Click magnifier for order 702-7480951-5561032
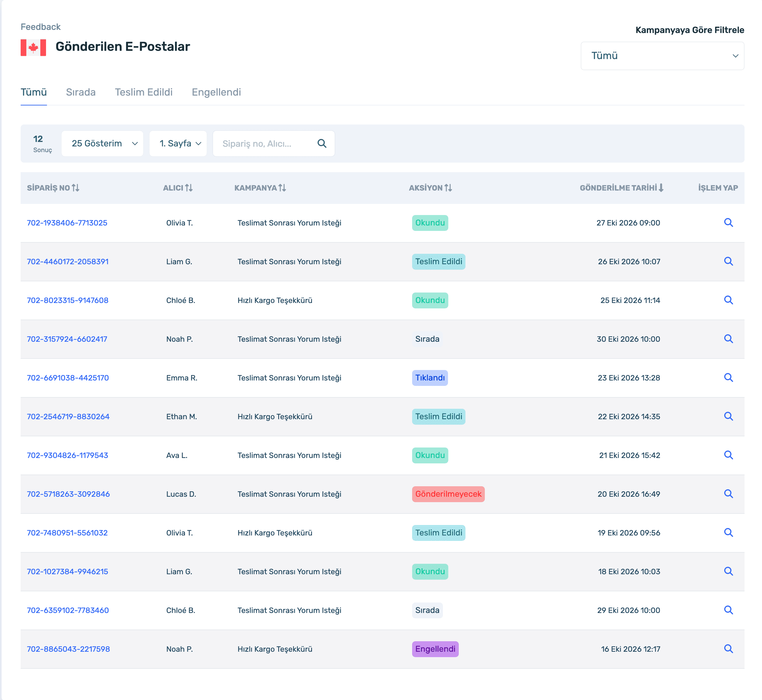This screenshot has height=700, width=762. click(x=728, y=533)
